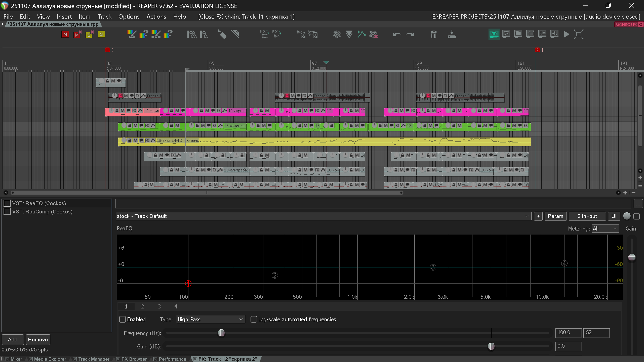
Task: Click the Redo arrow icon
Action: pyautogui.click(x=410, y=34)
